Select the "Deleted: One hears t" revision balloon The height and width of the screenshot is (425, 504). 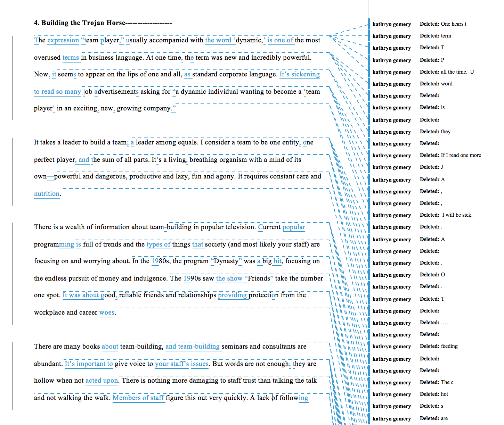[443, 24]
